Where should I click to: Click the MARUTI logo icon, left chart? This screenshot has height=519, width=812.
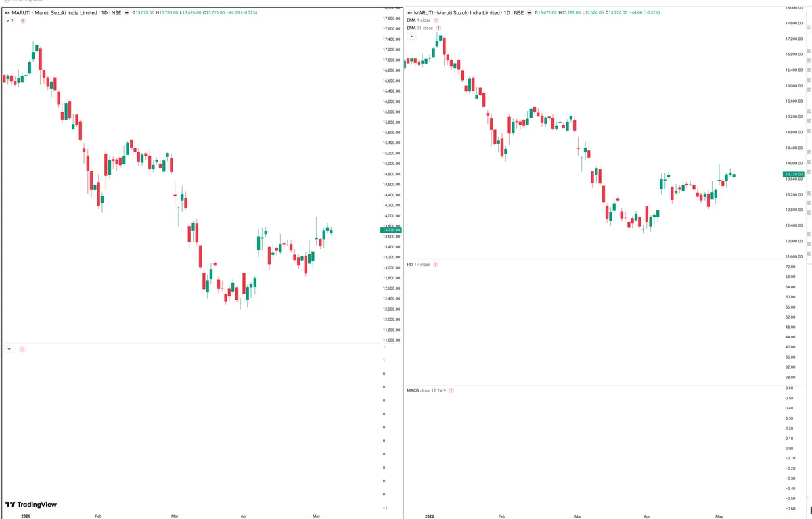click(7, 12)
